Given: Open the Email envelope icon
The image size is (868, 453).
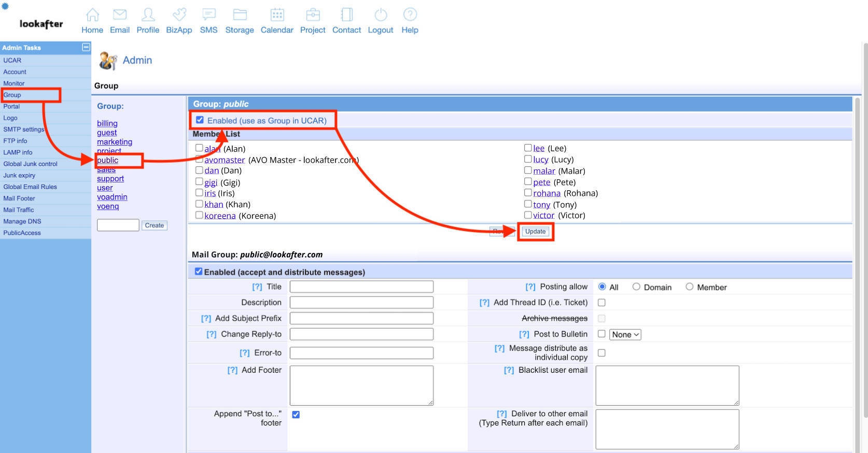Looking at the screenshot, I should 120,15.
